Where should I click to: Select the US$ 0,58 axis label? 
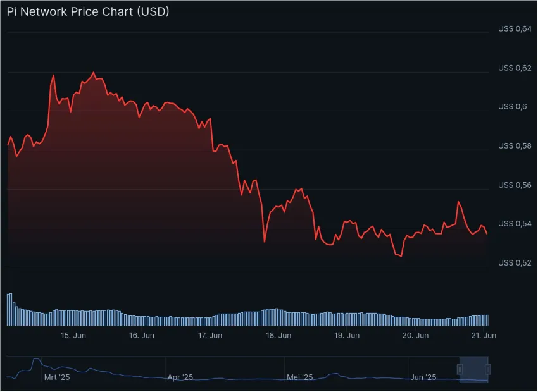(x=514, y=145)
